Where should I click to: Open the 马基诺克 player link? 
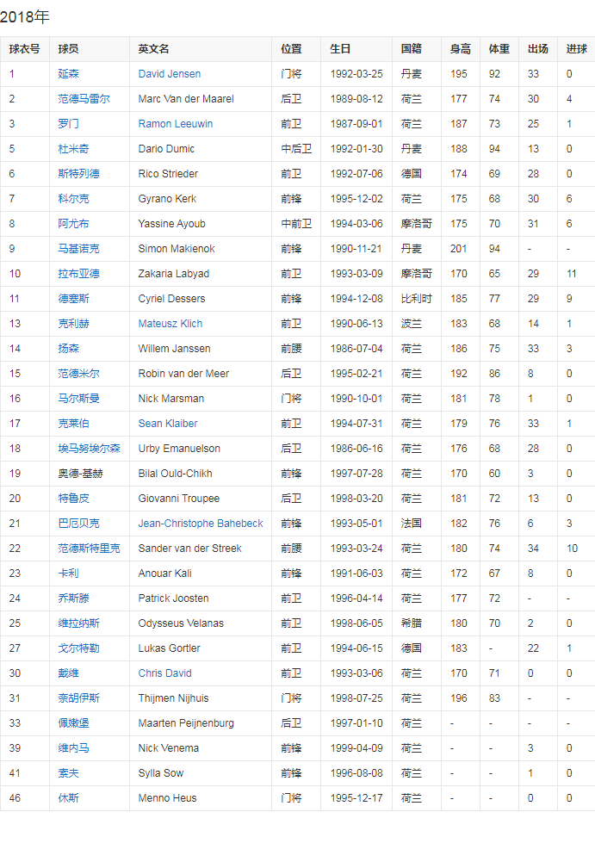click(78, 249)
